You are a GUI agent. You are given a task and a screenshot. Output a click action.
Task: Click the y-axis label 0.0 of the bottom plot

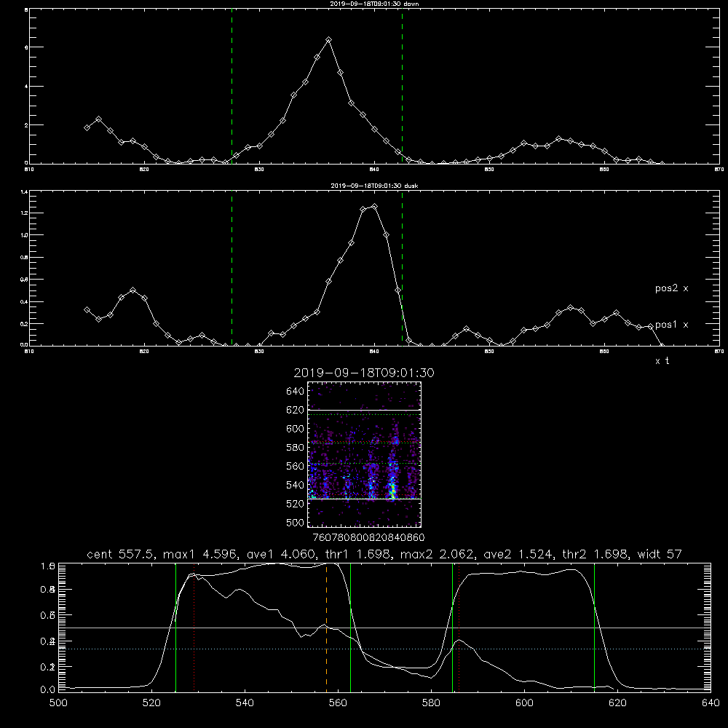click(x=48, y=690)
